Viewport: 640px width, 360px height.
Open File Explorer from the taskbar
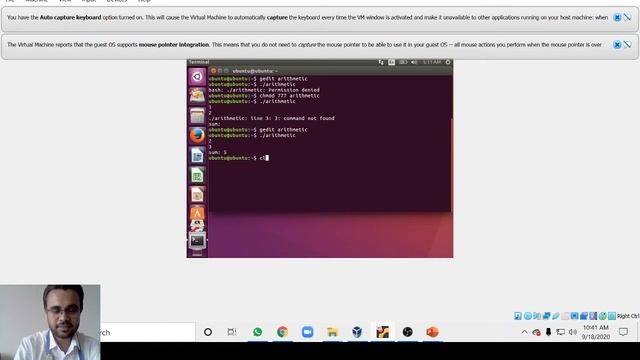pyautogui.click(x=332, y=332)
